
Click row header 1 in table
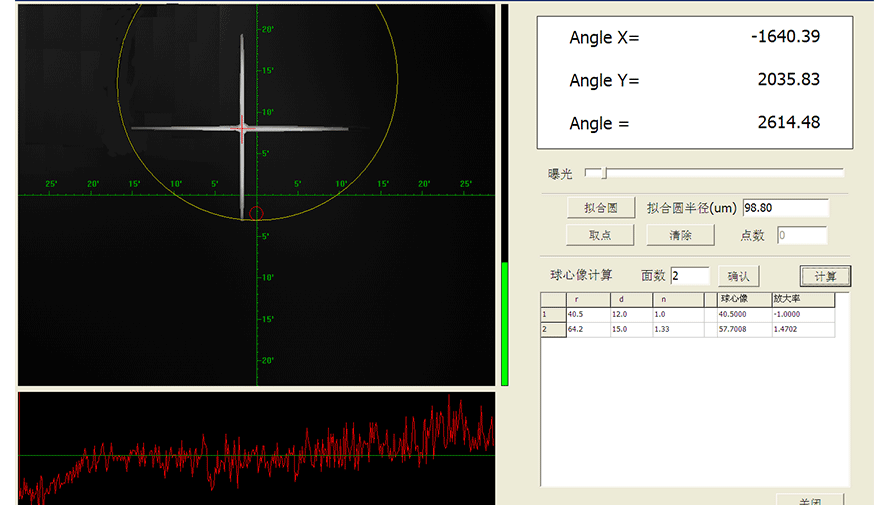553,314
